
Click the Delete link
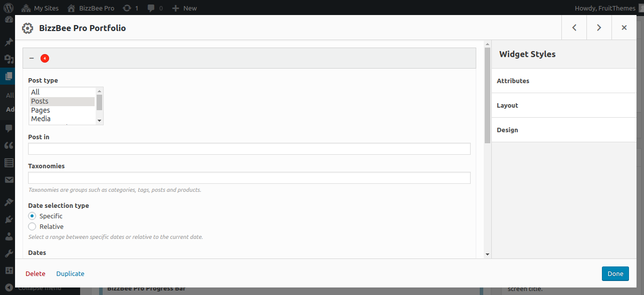(x=36, y=273)
